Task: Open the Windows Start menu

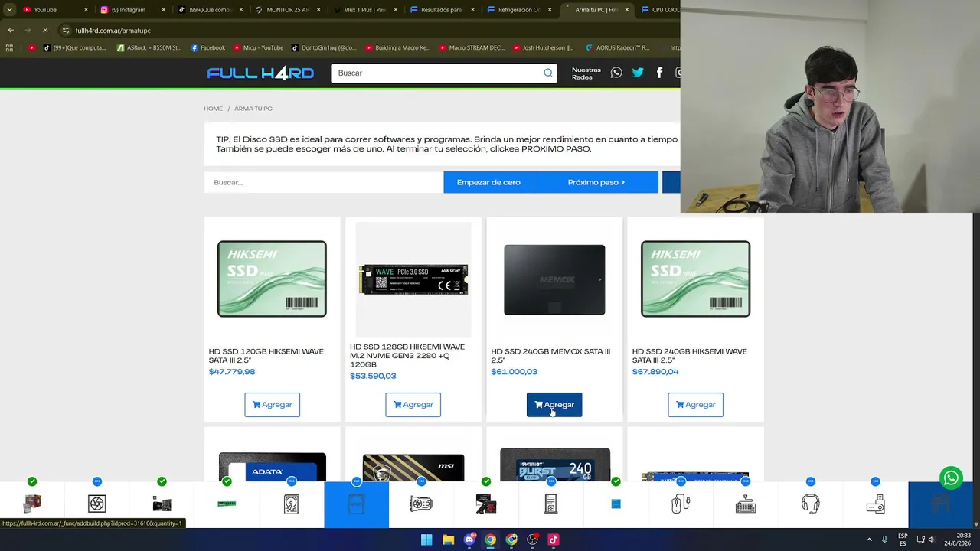Action: [426, 540]
